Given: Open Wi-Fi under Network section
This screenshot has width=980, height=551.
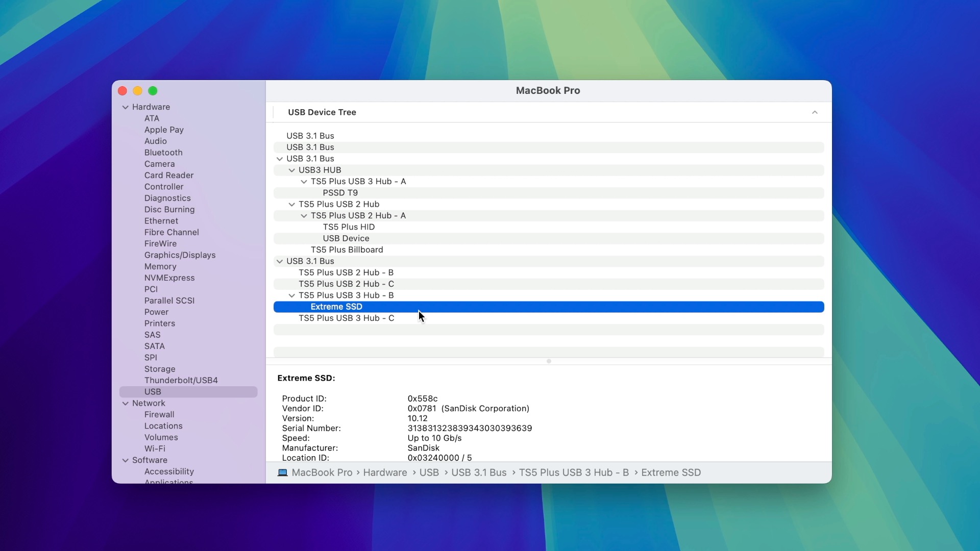Looking at the screenshot, I should point(155,449).
